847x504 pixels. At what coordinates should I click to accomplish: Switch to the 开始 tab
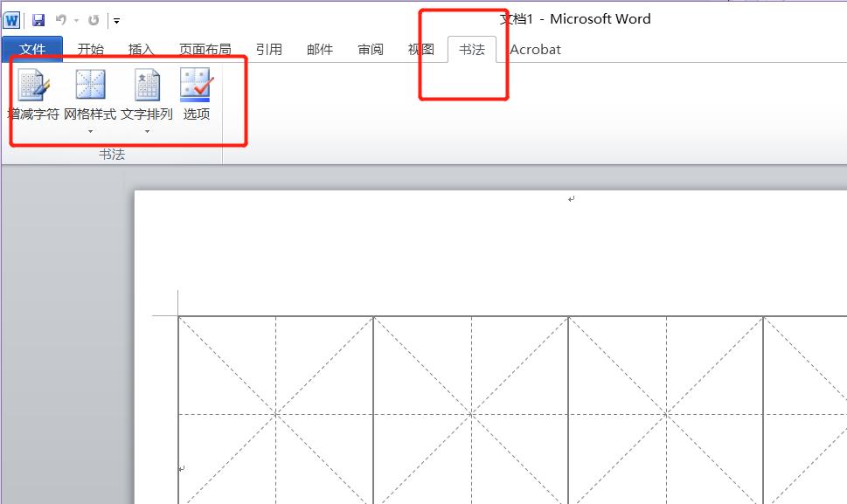point(92,50)
